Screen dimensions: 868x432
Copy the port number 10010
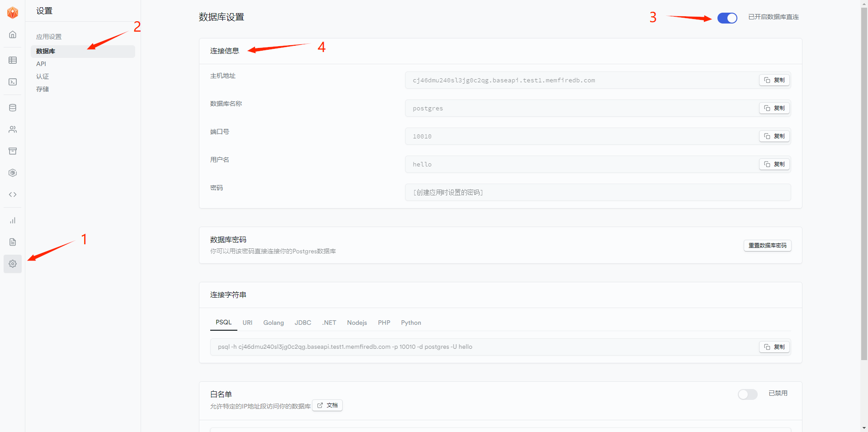[774, 136]
